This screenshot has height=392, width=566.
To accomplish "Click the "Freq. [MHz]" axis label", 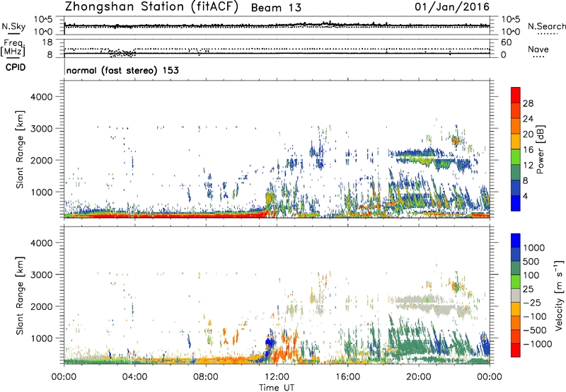I will 13,47.
